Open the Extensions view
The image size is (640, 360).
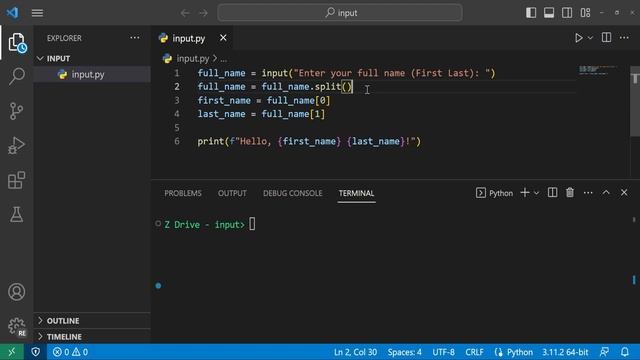coord(17,180)
